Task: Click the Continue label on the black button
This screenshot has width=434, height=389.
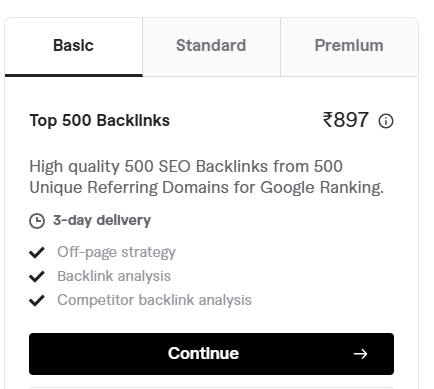Action: (x=203, y=353)
